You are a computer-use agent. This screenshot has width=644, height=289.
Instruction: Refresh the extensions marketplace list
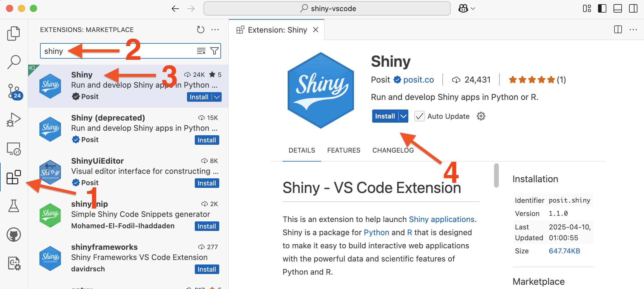click(x=200, y=30)
